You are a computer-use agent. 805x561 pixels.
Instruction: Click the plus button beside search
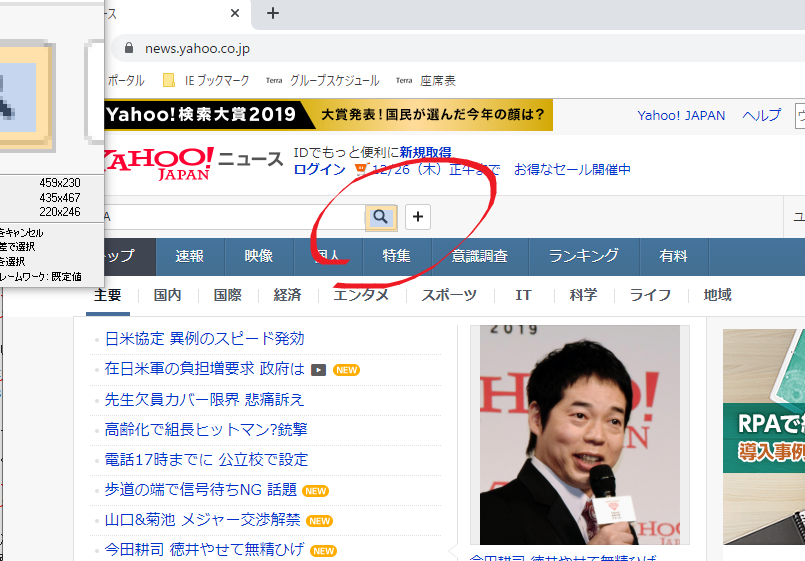418,217
